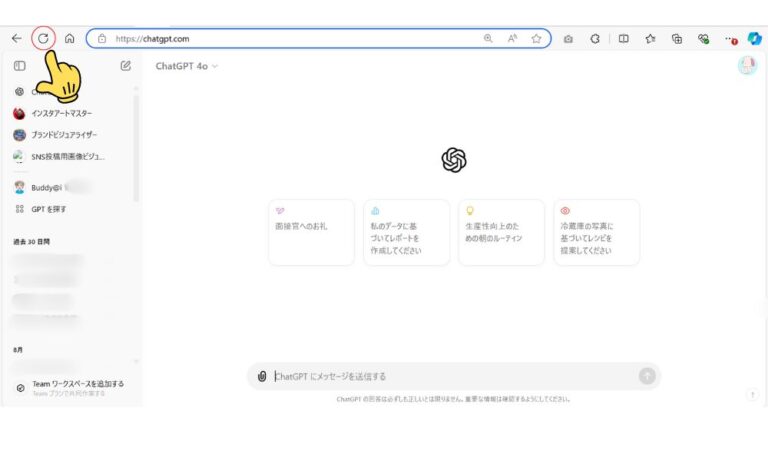Click the browser home icon
Screen dimensions: 768x461
[x=69, y=38]
